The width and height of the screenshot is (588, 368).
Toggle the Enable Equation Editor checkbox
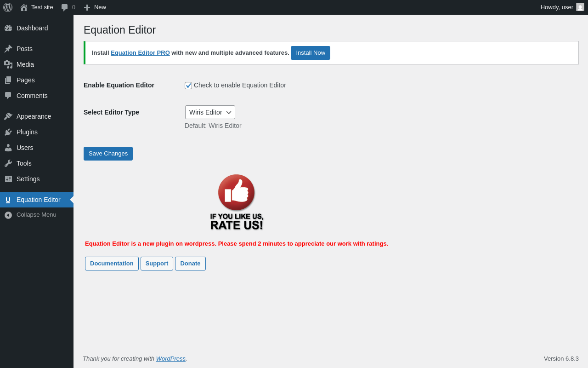click(x=188, y=86)
